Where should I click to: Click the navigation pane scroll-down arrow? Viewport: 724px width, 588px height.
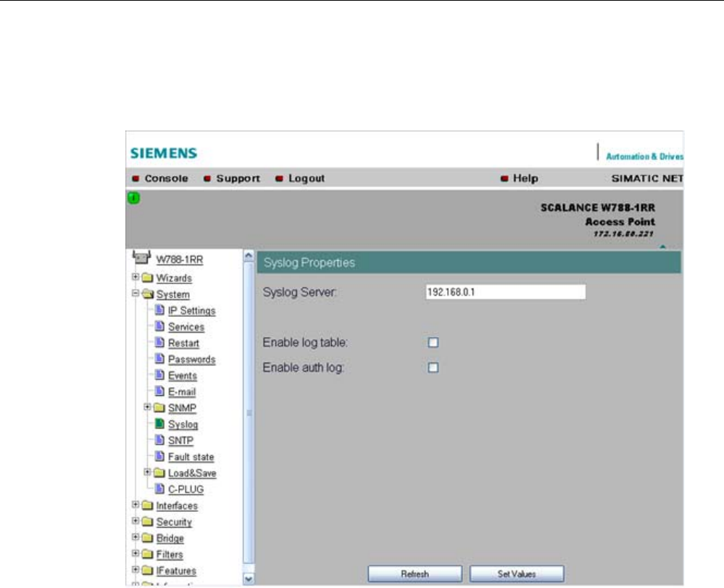tap(249, 579)
